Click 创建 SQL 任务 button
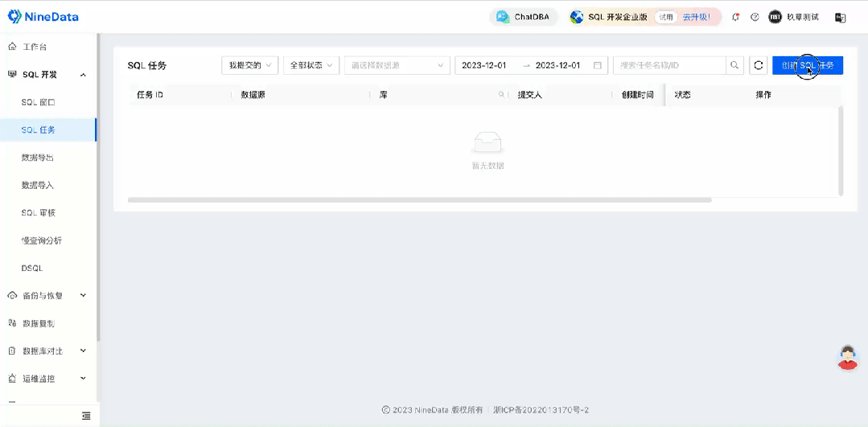Screen dimensions: 868x427 click(808, 65)
